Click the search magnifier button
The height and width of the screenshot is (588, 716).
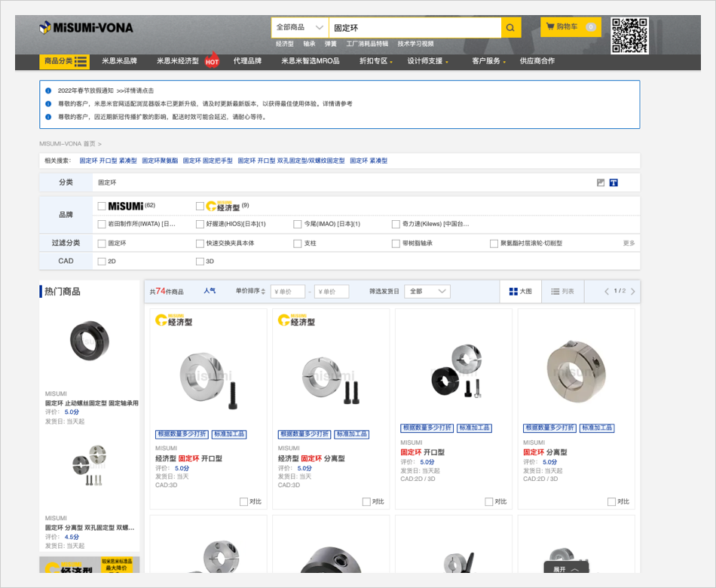(x=511, y=28)
